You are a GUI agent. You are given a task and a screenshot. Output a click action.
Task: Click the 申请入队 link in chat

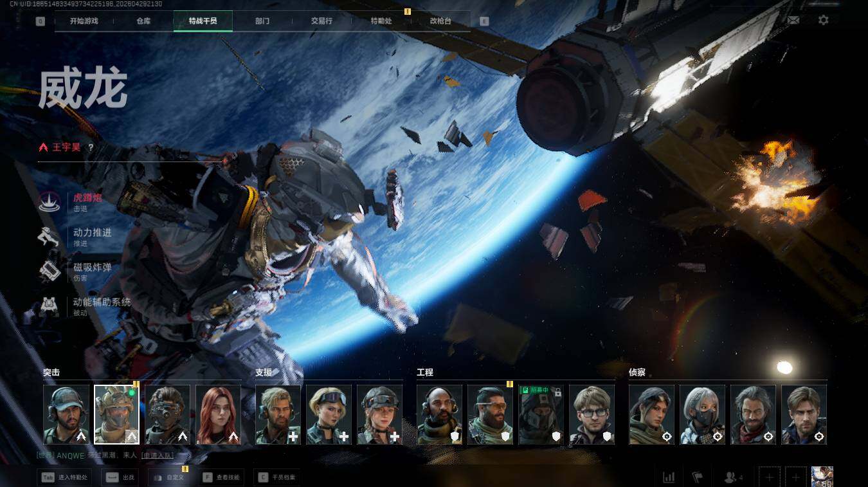158,455
